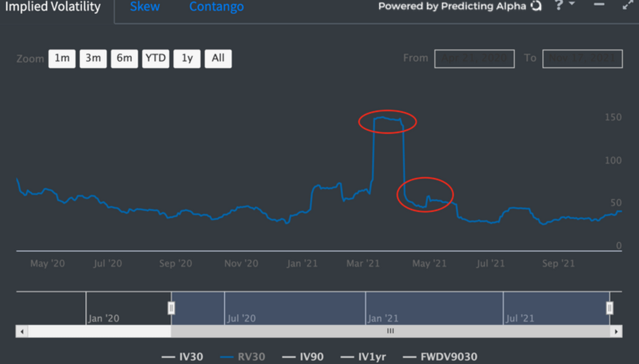
Task: Switch to the Contango tab
Action: click(x=216, y=6)
